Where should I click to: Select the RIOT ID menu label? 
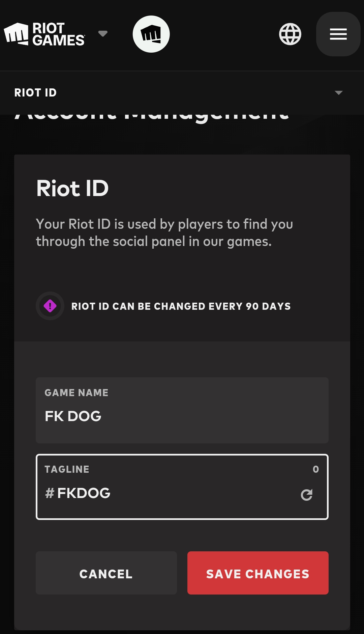click(35, 93)
